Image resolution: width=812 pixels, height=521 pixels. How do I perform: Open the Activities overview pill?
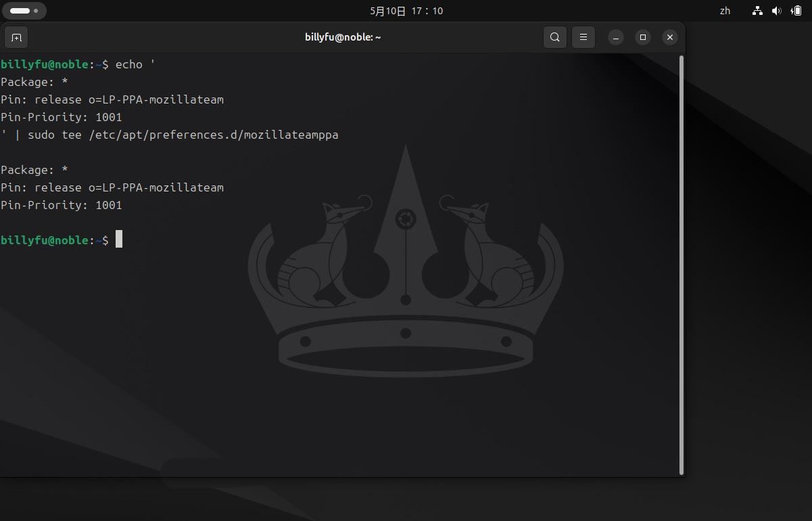(x=24, y=11)
